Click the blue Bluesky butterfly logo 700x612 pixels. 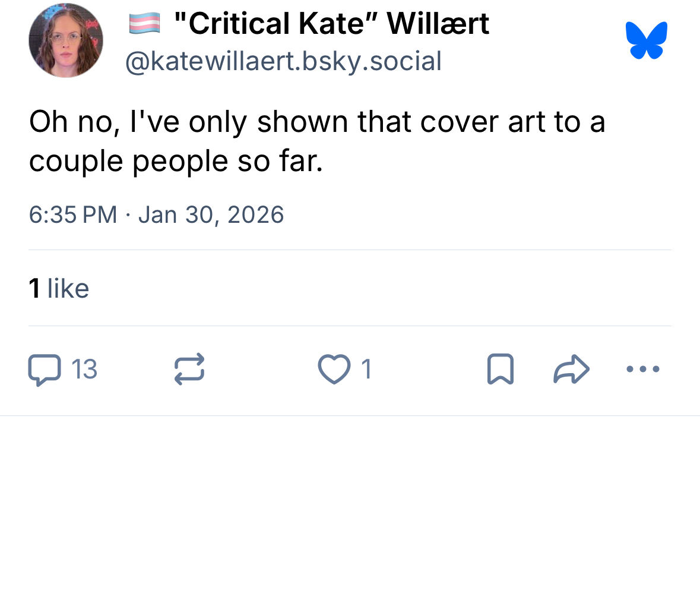pos(647,40)
